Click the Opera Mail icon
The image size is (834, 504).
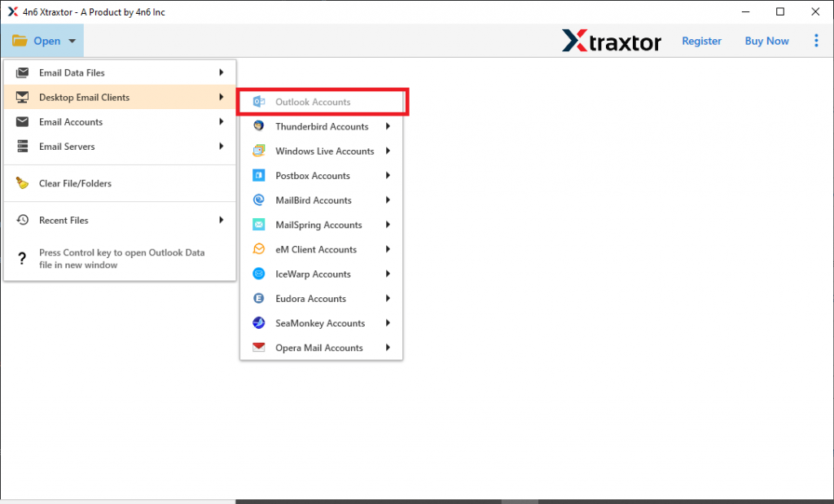258,348
